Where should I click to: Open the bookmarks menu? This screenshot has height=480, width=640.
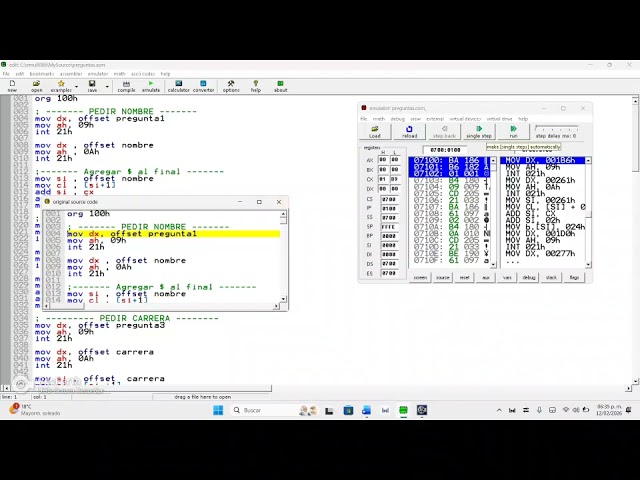(x=42, y=74)
